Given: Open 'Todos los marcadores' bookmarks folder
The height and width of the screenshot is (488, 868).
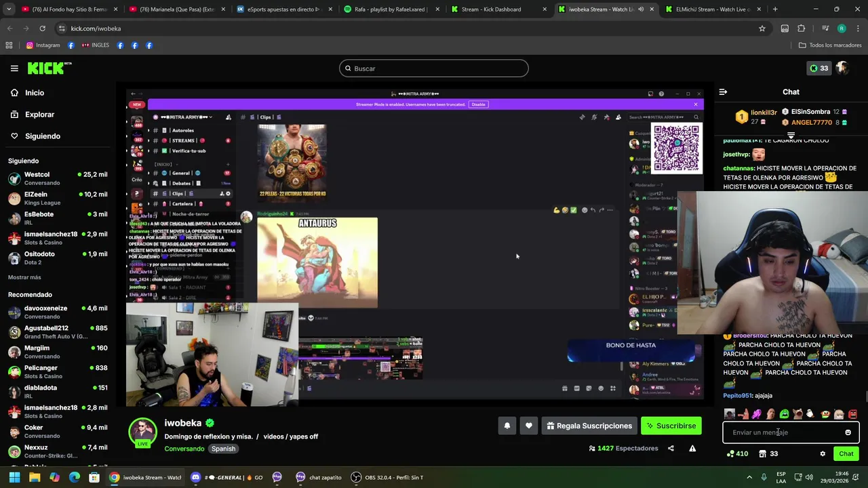Looking at the screenshot, I should (830, 45).
